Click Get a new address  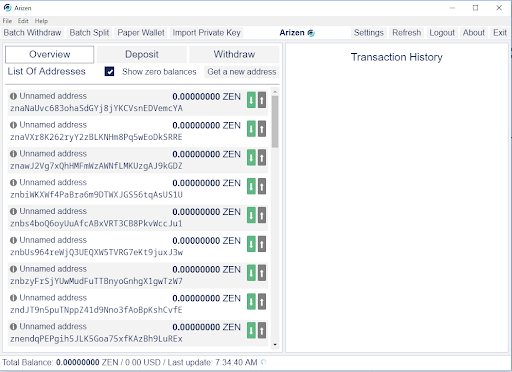point(242,72)
